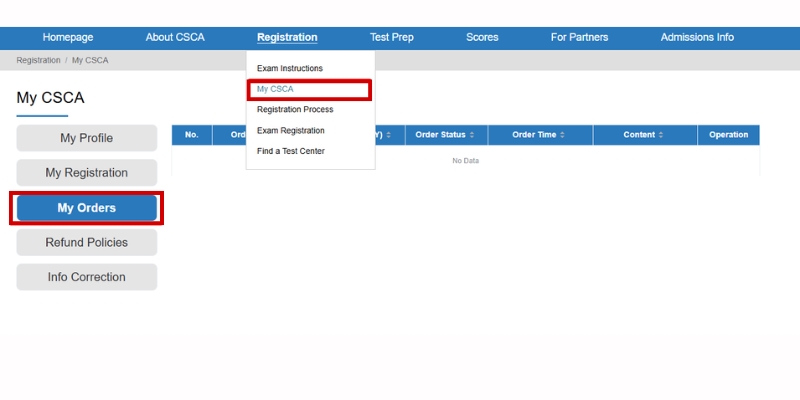Sort table by Order Time arrows
The image size is (800, 400).
click(x=562, y=135)
